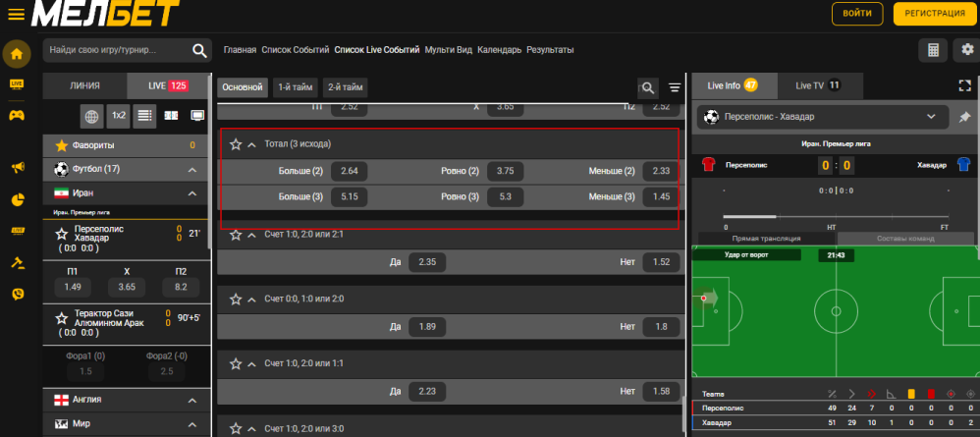Click the megaphone promotions icon in sidebar

point(17,169)
